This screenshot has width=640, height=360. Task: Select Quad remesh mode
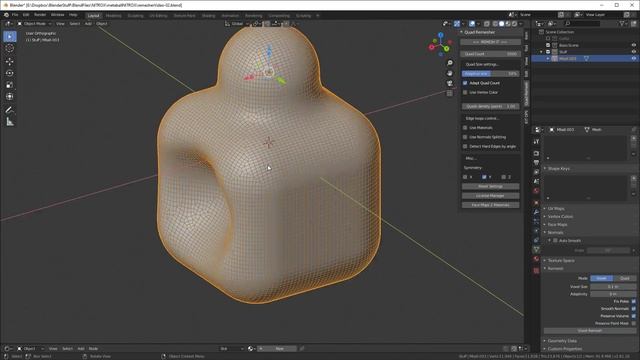coord(624,278)
